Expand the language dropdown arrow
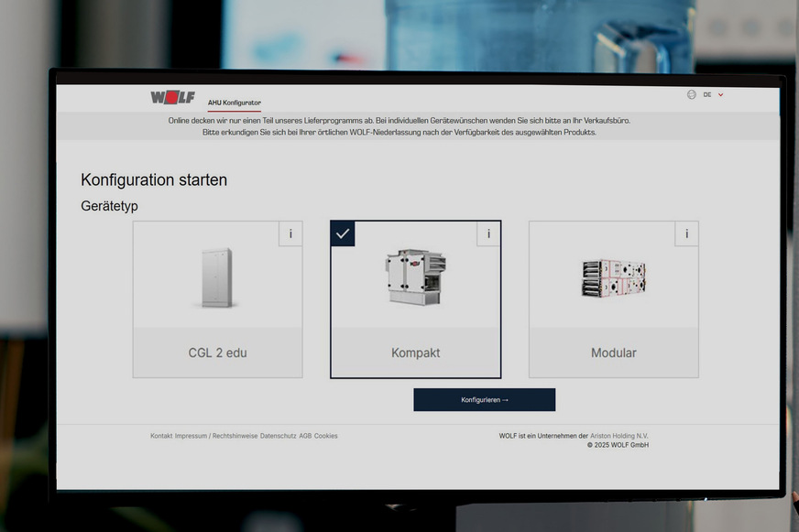799x532 pixels. 721,95
